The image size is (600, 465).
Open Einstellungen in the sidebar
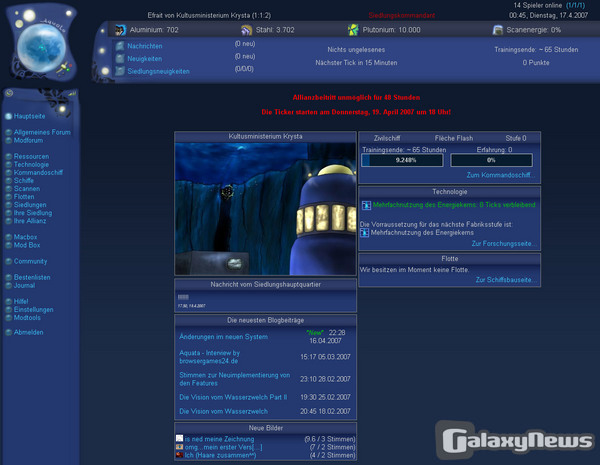34,309
